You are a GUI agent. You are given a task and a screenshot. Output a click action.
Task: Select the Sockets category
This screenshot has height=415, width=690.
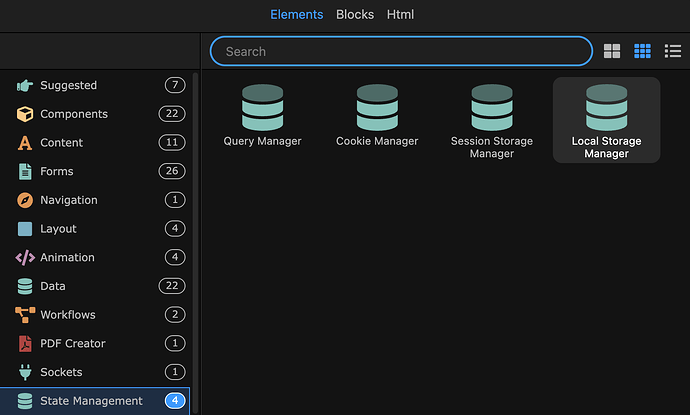coord(95,372)
